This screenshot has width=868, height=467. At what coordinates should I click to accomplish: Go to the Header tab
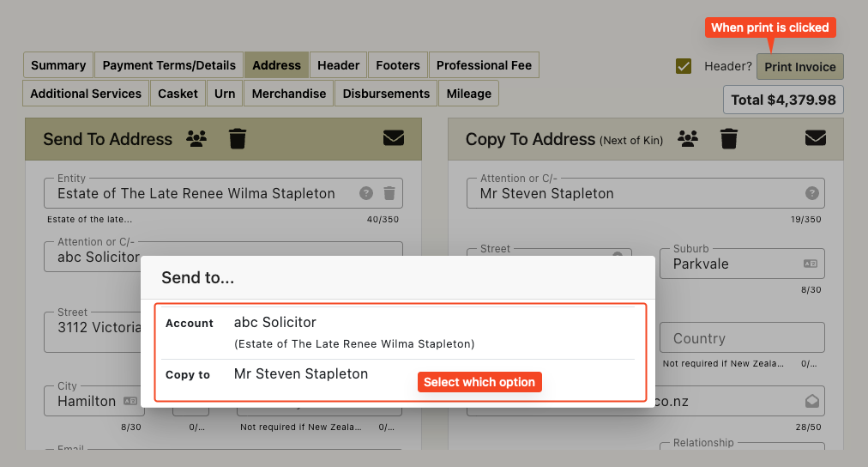(x=338, y=65)
